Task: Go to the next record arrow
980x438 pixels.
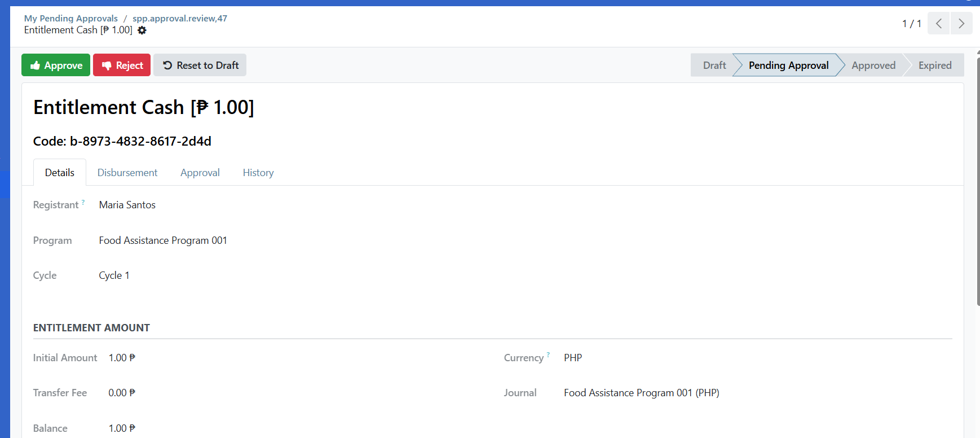Action: [961, 24]
